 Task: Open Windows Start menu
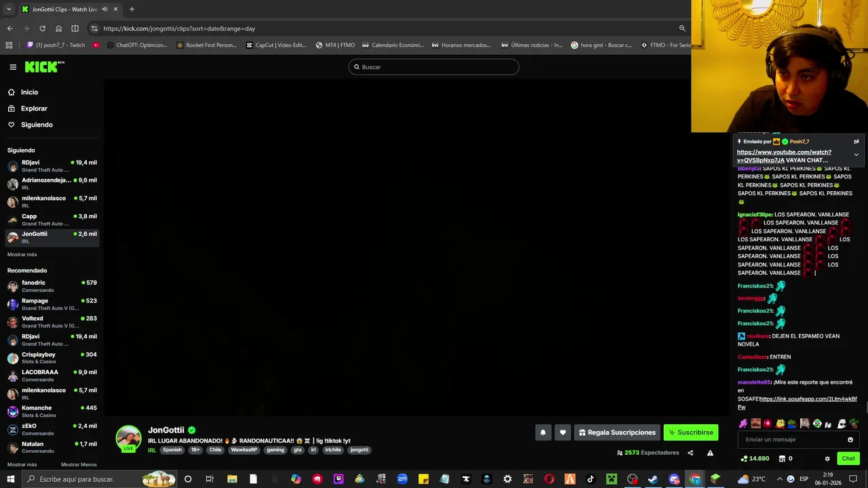(11, 479)
